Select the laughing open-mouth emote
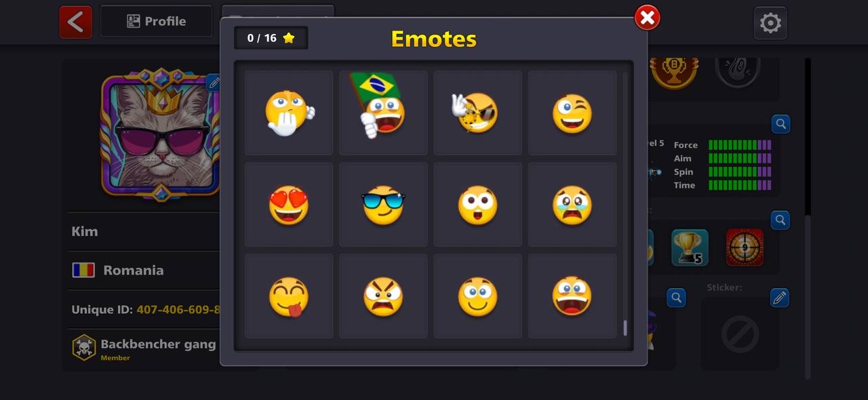This screenshot has width=868, height=400. (572, 296)
